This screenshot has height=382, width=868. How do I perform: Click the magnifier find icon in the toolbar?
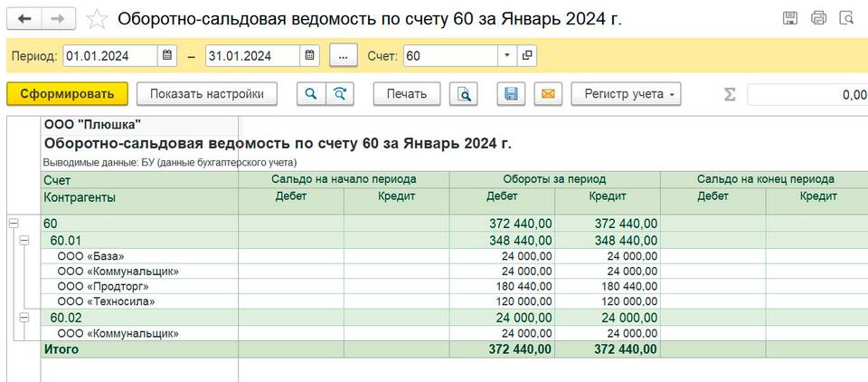(311, 94)
